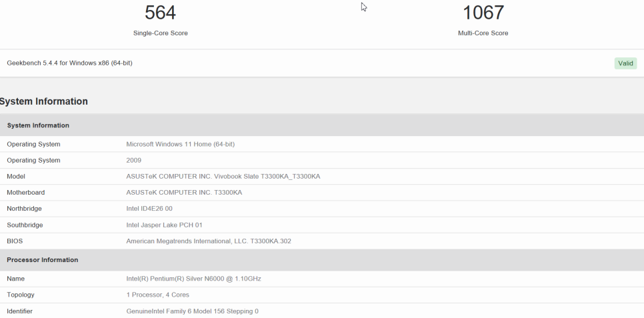Select Northbridge value Intel ID4E26 00
The image size is (644, 318).
pos(149,208)
